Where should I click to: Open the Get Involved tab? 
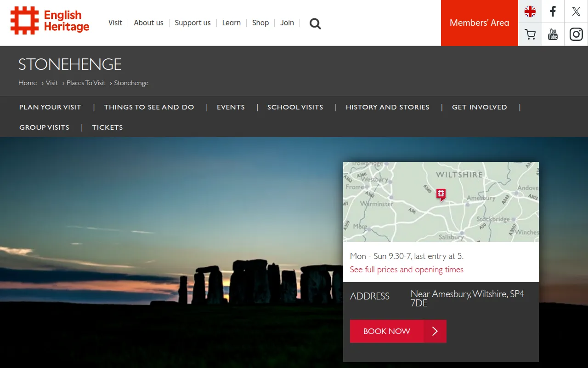click(480, 107)
